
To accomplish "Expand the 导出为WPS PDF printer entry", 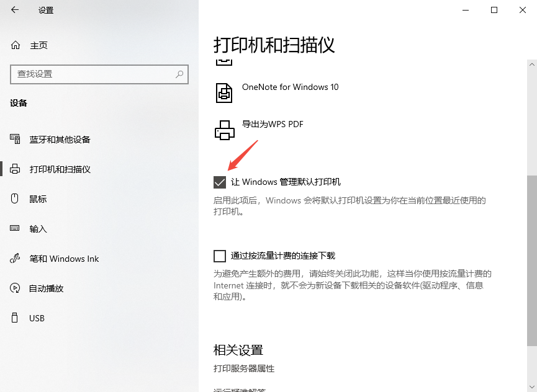I will coord(273,125).
